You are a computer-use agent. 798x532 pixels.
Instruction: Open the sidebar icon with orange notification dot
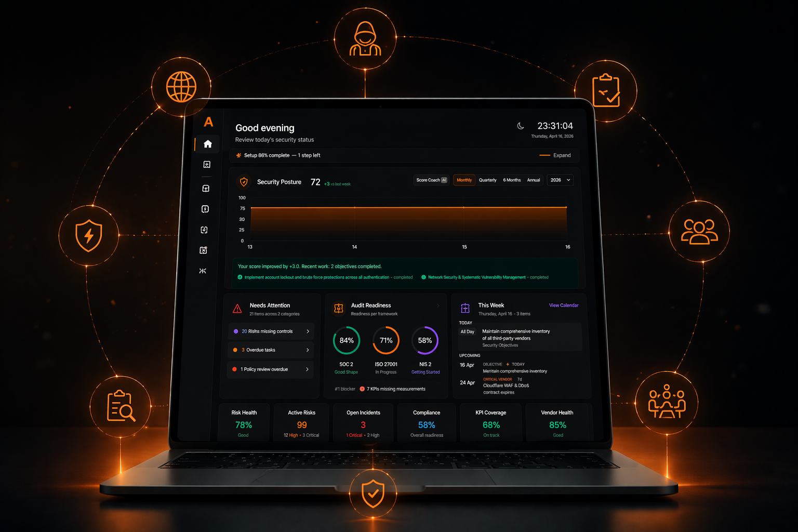coord(203,250)
